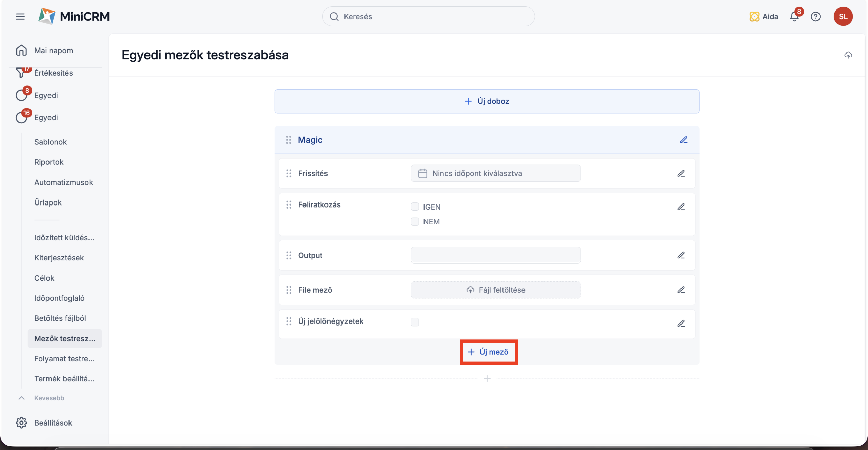
Task: Click the Fájl feltöltése upload button
Action: pos(496,290)
